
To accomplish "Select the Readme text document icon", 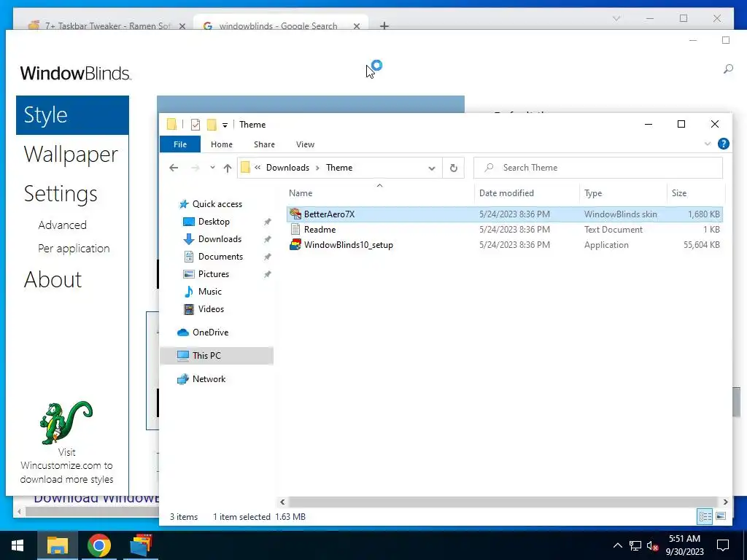I will (295, 229).
